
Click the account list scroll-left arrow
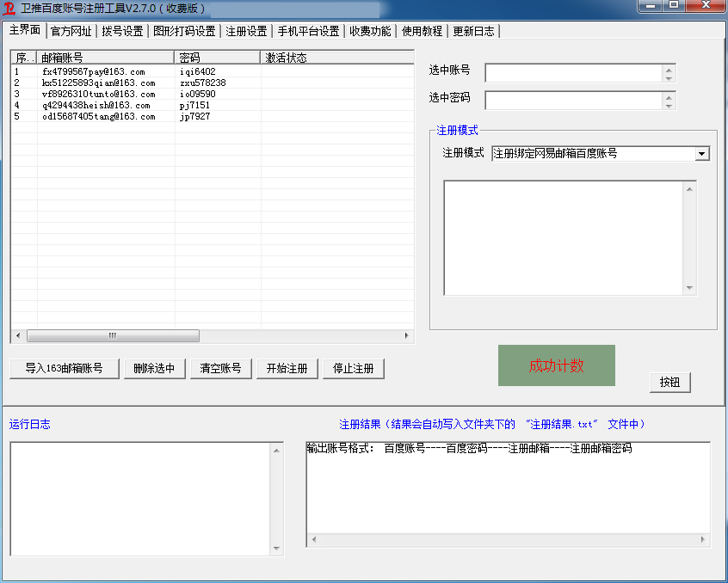tap(18, 336)
